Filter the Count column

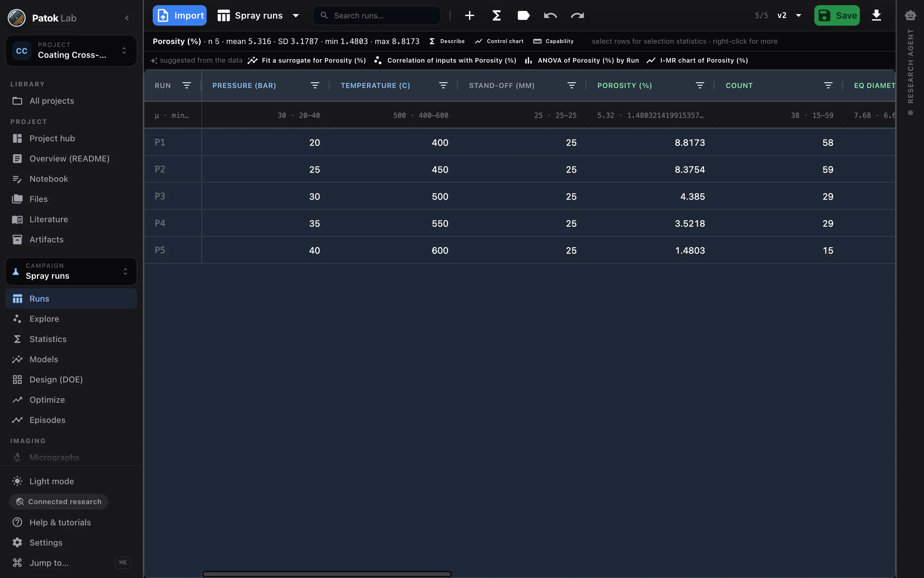point(828,85)
